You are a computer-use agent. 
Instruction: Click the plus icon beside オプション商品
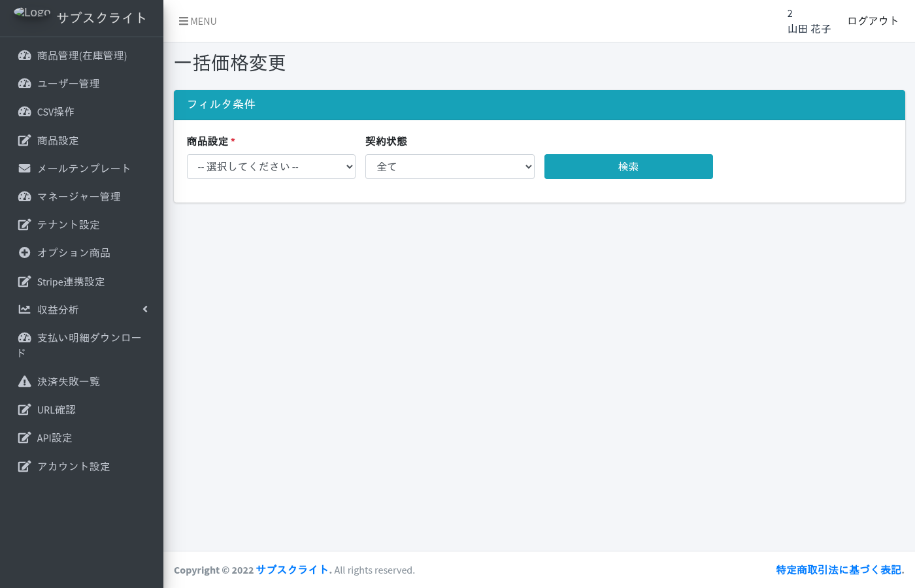pos(24,252)
